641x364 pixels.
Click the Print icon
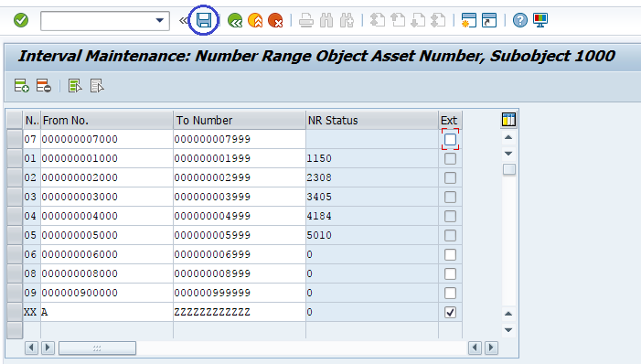point(305,20)
